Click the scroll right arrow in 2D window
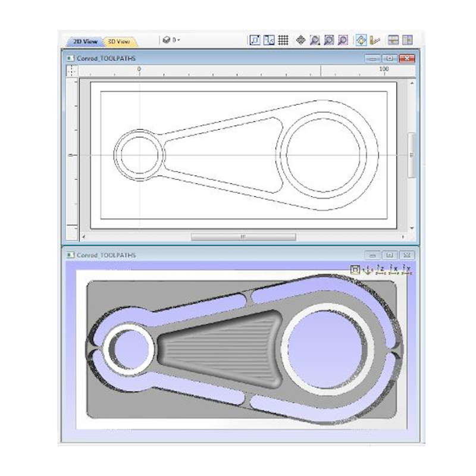The height and width of the screenshot is (476, 476). (x=403, y=237)
